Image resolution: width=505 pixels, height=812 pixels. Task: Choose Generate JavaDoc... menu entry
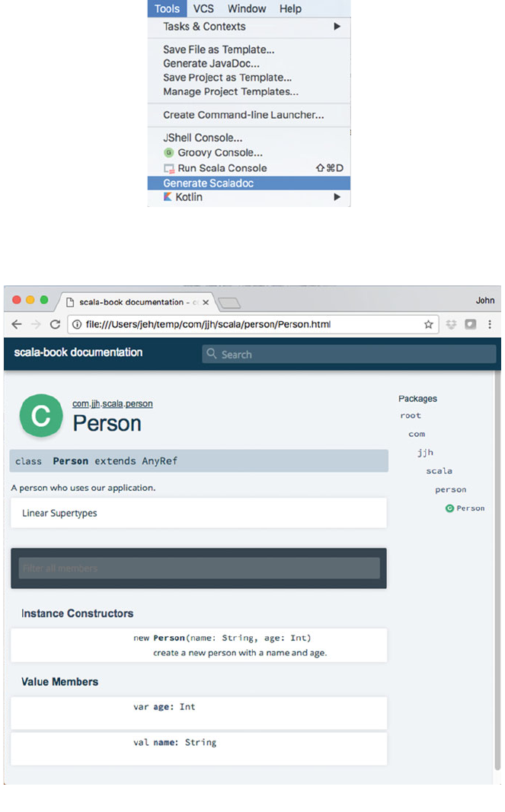(212, 64)
